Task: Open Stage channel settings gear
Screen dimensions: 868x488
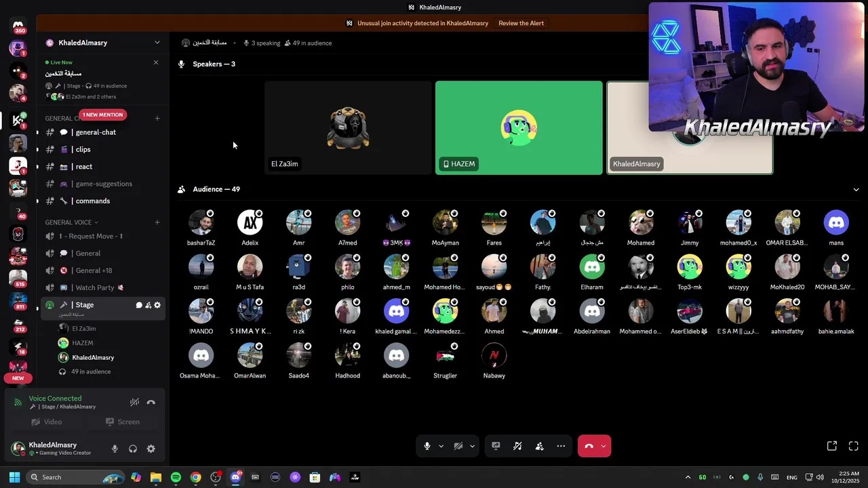Action: [157, 305]
